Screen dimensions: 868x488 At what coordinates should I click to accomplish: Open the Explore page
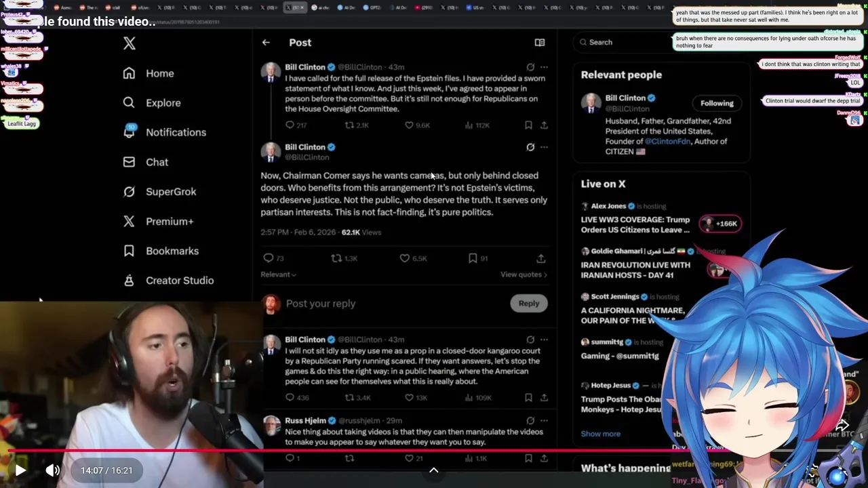pos(152,103)
